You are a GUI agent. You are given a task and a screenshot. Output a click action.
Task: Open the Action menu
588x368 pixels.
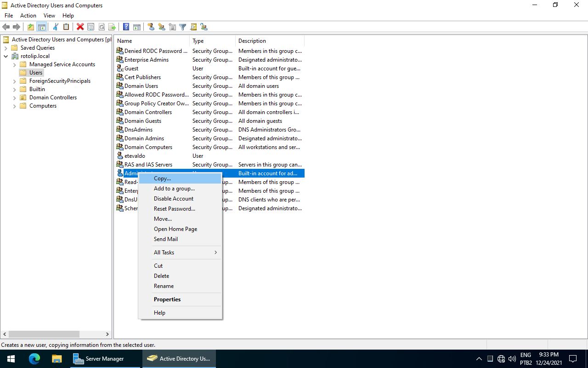[28, 16]
